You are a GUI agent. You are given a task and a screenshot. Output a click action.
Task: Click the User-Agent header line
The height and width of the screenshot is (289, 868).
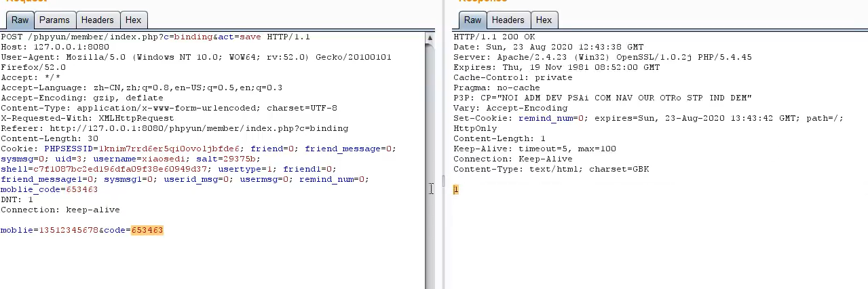196,57
